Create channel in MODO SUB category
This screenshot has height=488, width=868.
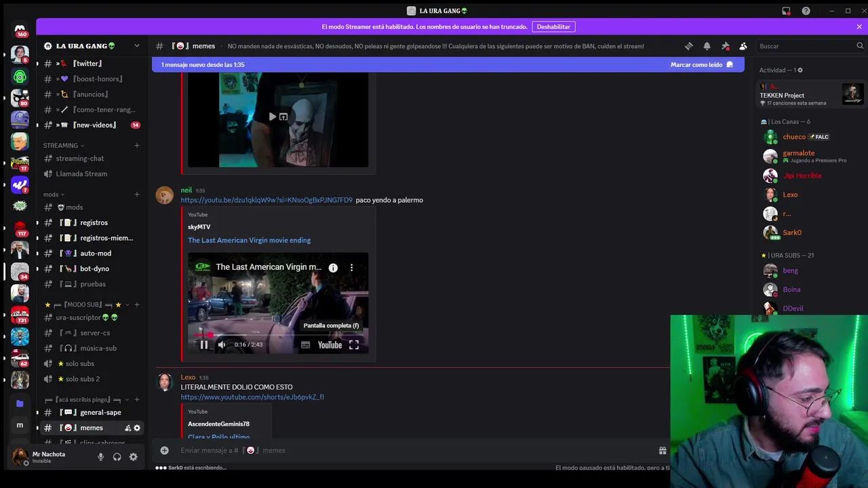(x=136, y=305)
